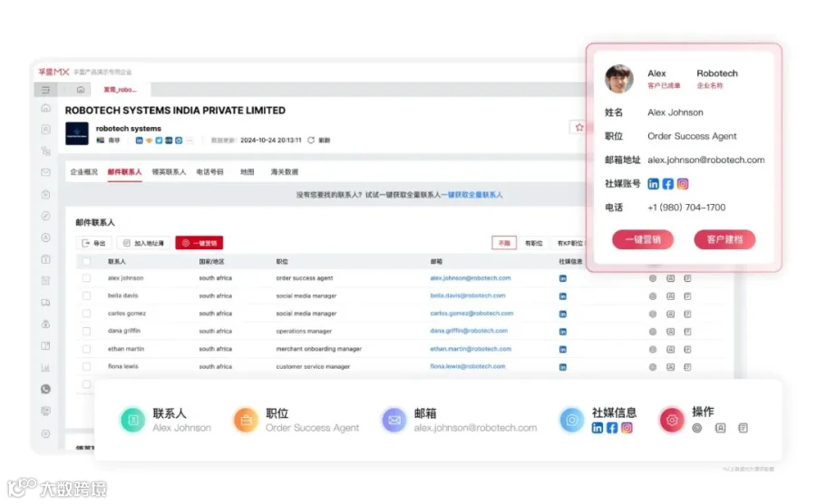This screenshot has width=816, height=504.
Task: Open carlos.gomez@robotech.com email link
Action: (x=471, y=314)
